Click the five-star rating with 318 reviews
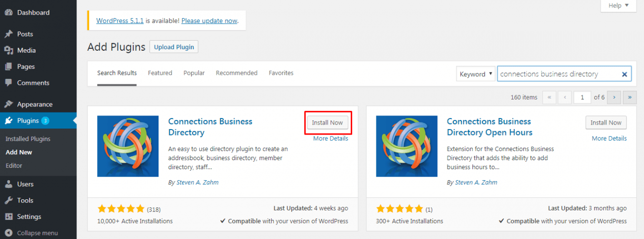 click(121, 209)
